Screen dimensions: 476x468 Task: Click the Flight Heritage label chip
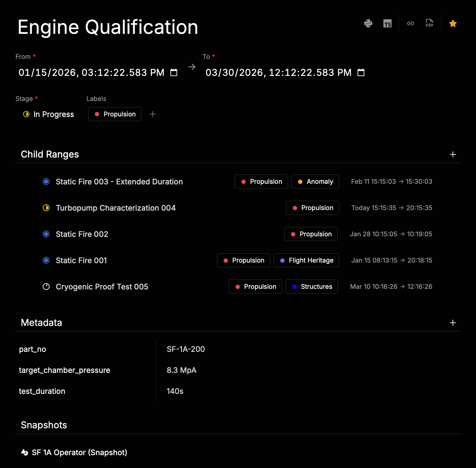(306, 260)
